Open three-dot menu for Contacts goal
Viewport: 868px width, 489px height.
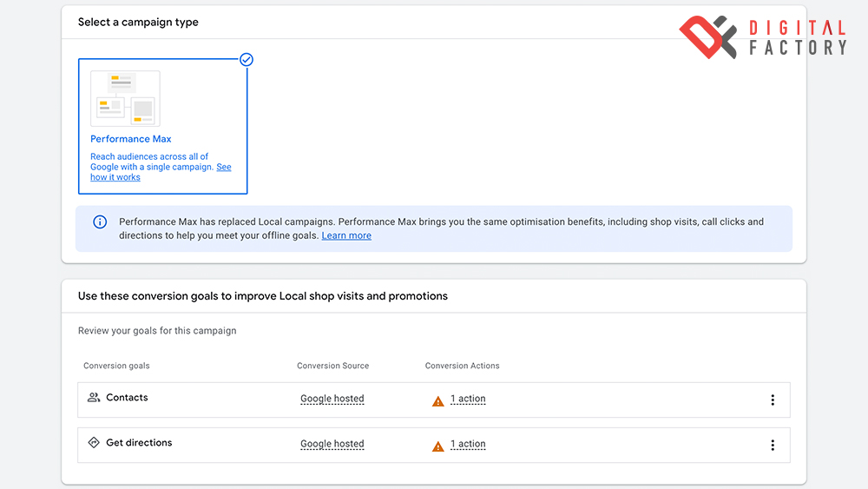773,400
